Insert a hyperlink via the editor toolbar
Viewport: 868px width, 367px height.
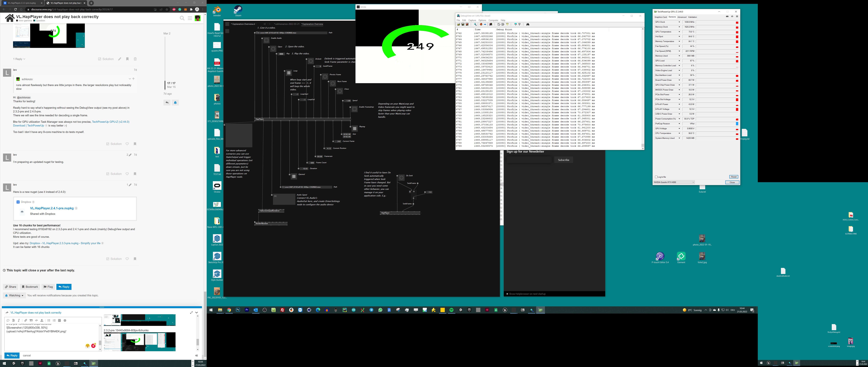26,320
